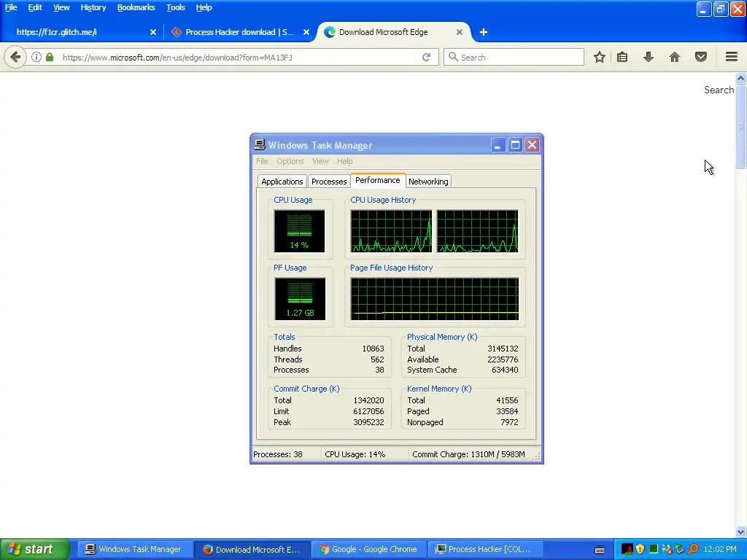Open a new tab with plus button
The height and width of the screenshot is (560, 747).
(484, 32)
